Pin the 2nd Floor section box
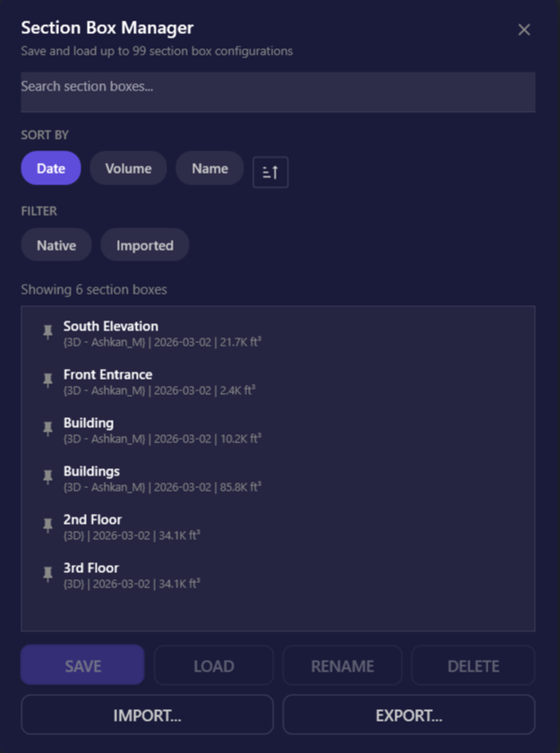 [x=47, y=525]
